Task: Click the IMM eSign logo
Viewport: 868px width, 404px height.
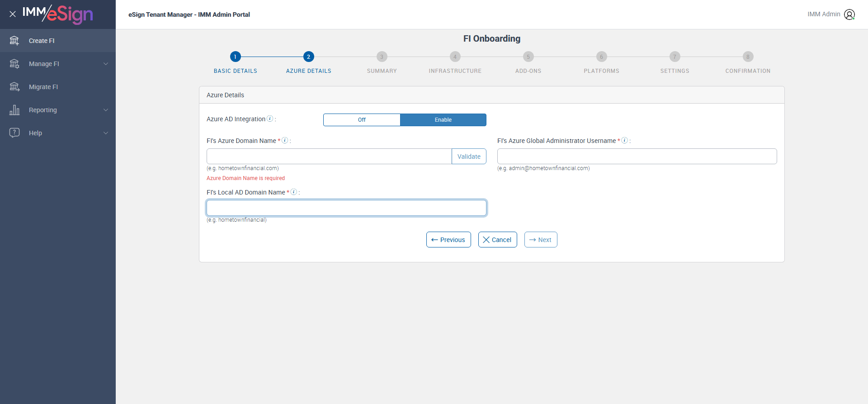Action: pyautogui.click(x=58, y=14)
